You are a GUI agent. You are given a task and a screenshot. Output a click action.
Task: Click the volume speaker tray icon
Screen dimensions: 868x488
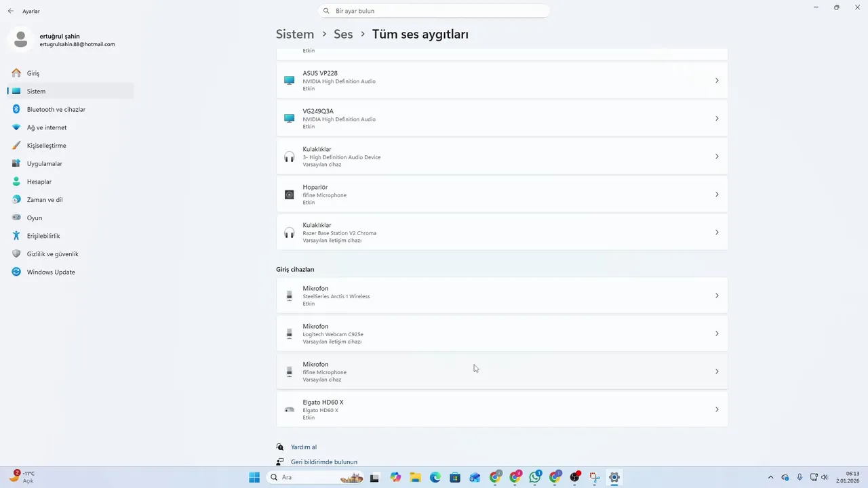pos(825,477)
